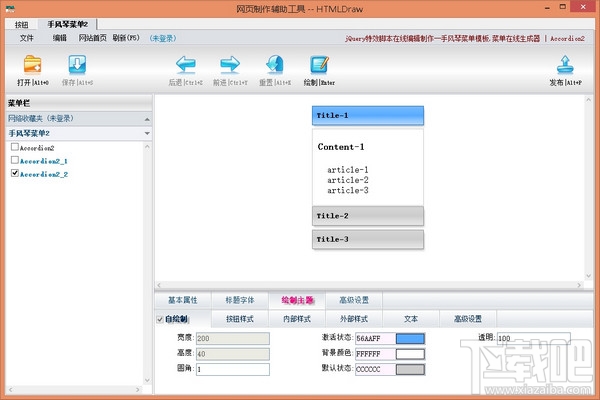Click the 网站首页 menu item
This screenshot has height=400, width=600.
coord(93,38)
